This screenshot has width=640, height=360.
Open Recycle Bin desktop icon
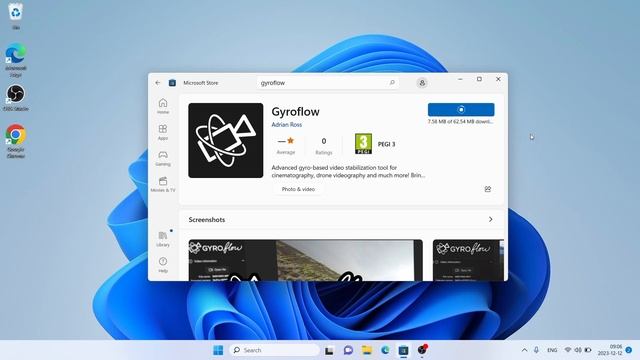tap(16, 16)
